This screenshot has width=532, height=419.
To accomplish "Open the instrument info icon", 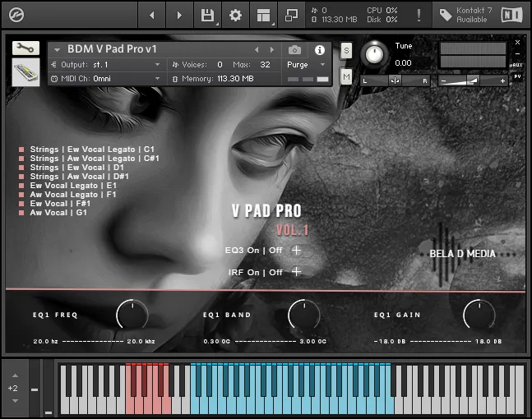I will [320, 49].
